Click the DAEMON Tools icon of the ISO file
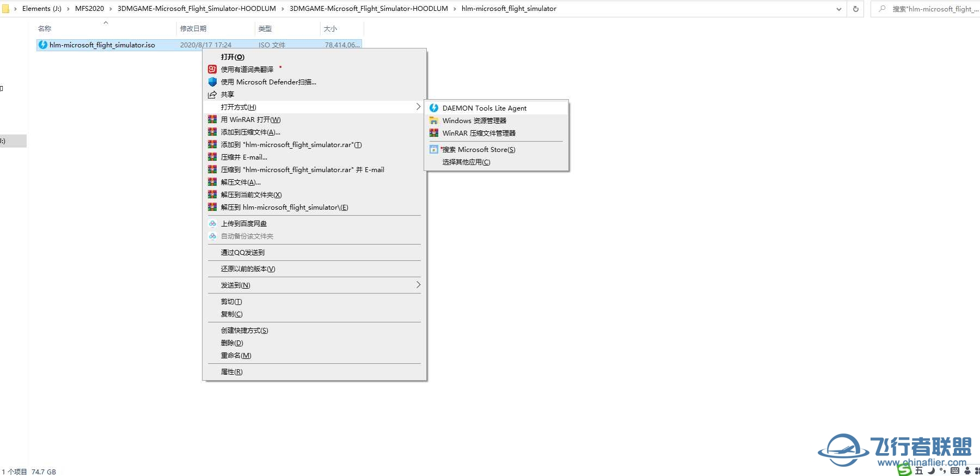This screenshot has height=476, width=980. [x=43, y=45]
